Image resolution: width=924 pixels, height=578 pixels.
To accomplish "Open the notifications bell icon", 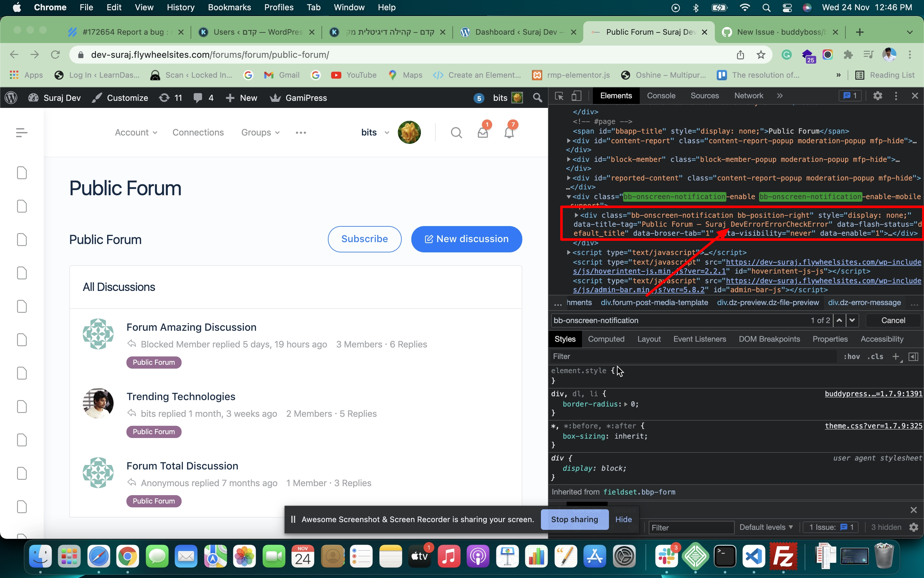I will point(509,133).
